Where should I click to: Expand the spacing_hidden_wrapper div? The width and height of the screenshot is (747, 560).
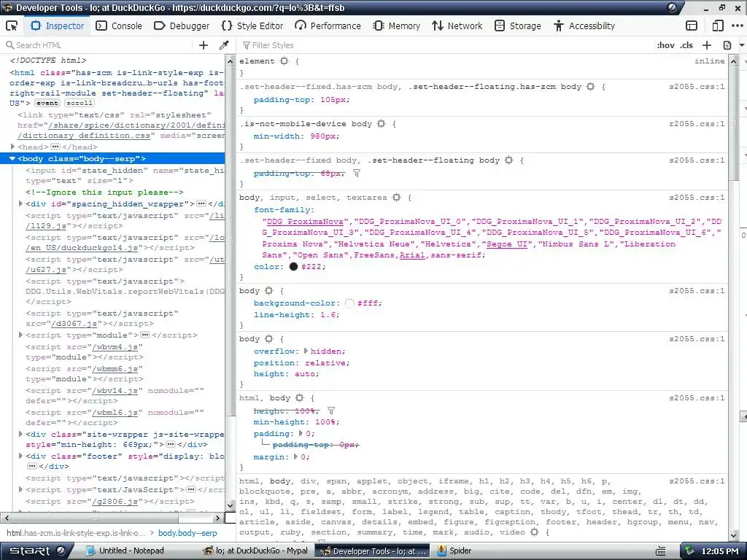click(x=20, y=204)
